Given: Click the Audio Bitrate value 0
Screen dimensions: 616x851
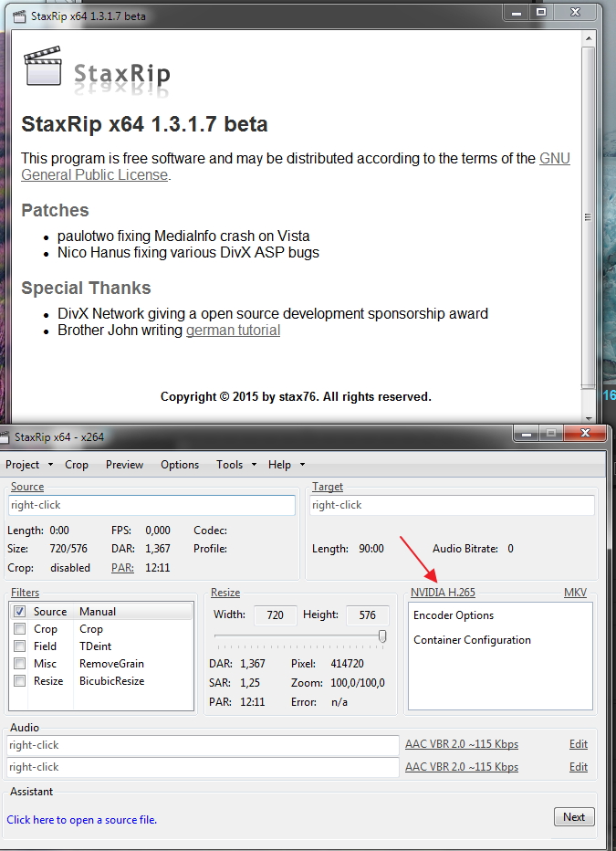Looking at the screenshot, I should (510, 549).
